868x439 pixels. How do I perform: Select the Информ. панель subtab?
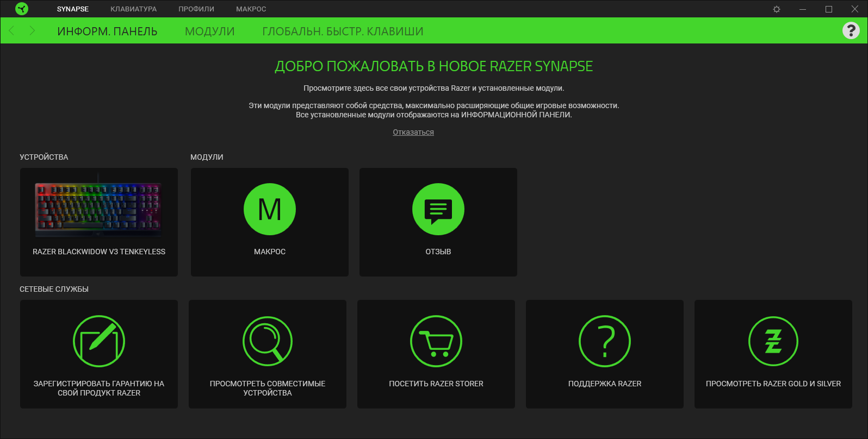pyautogui.click(x=107, y=32)
